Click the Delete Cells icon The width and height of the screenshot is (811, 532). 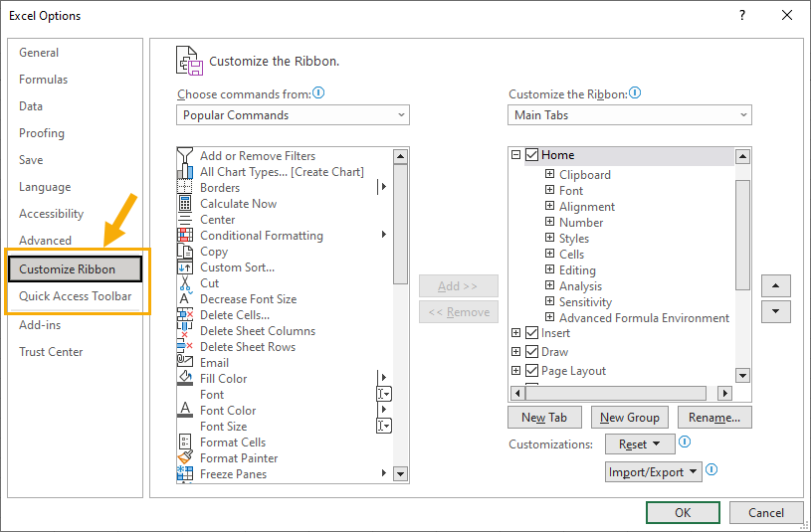pyautogui.click(x=185, y=315)
